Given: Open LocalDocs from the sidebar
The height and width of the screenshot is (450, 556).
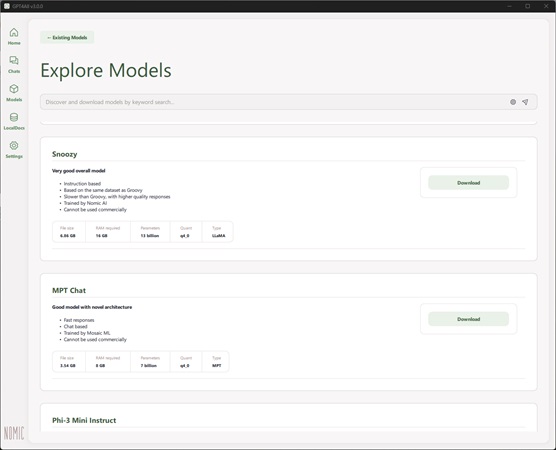Looking at the screenshot, I should (x=14, y=121).
